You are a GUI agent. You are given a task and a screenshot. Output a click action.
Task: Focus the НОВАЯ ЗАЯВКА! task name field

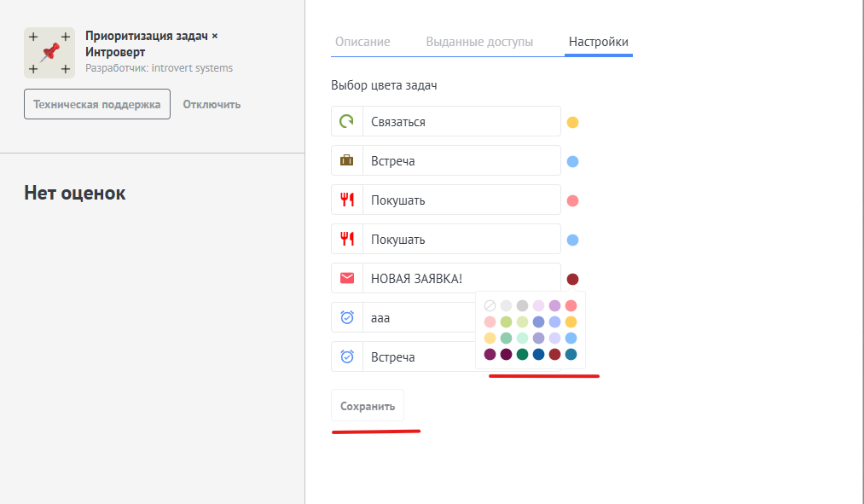tap(461, 278)
